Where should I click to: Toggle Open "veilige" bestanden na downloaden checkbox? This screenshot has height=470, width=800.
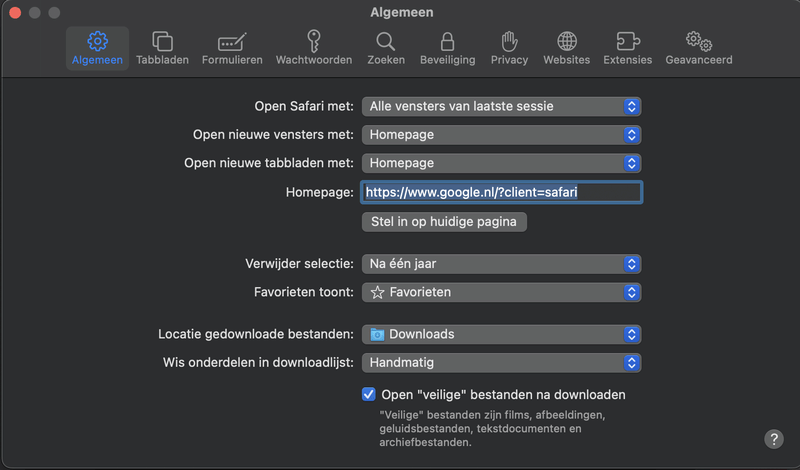click(x=369, y=394)
